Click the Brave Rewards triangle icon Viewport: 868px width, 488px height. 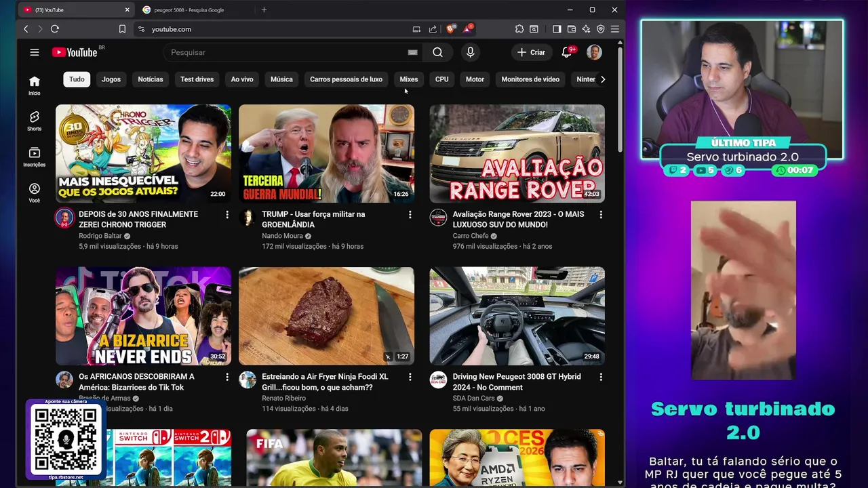(x=467, y=29)
